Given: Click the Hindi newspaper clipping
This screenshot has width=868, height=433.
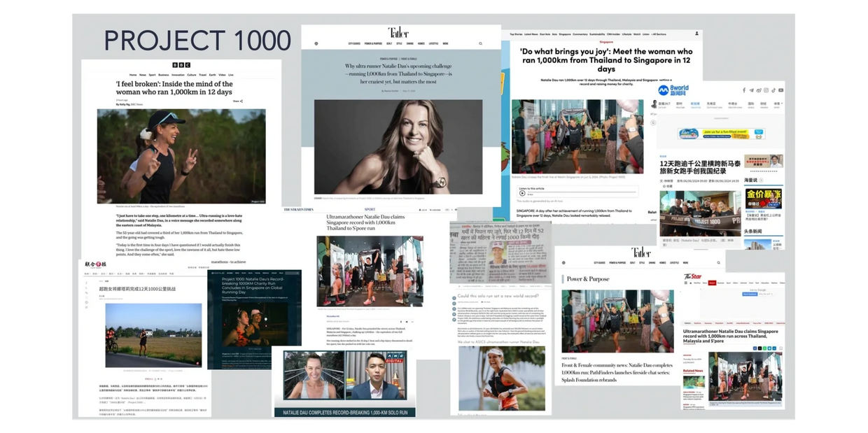Looking at the screenshot, I should pos(500,253).
